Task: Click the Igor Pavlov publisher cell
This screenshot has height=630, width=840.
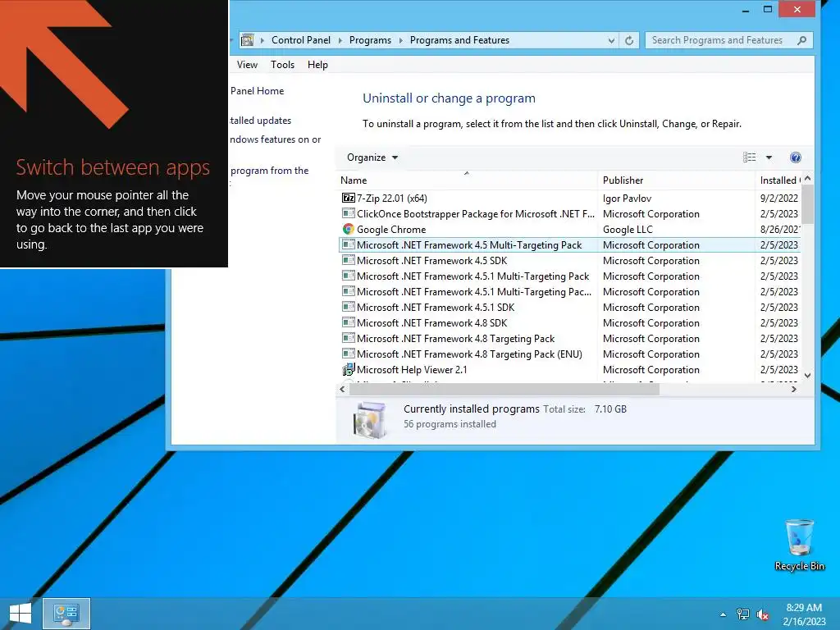Action: point(627,199)
